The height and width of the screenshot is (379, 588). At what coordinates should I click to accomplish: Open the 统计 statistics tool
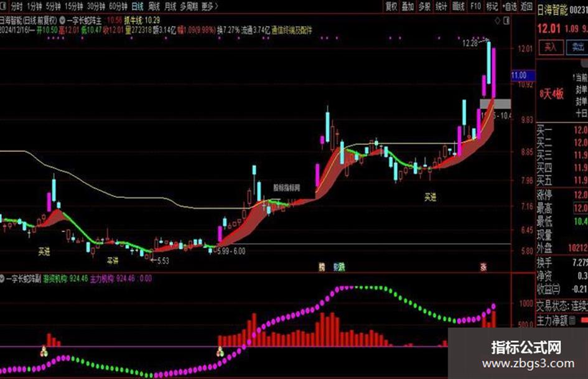coord(441,6)
